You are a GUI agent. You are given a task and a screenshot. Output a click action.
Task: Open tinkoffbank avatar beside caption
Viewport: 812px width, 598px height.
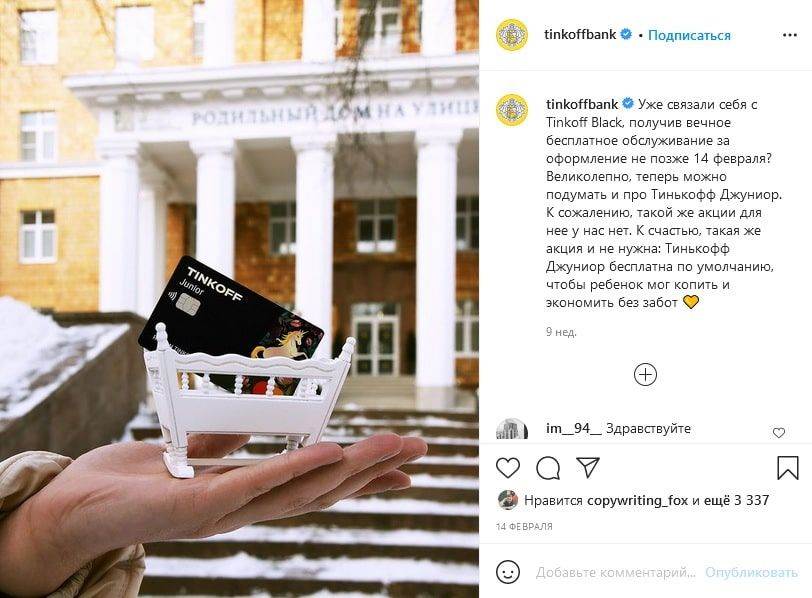point(512,110)
